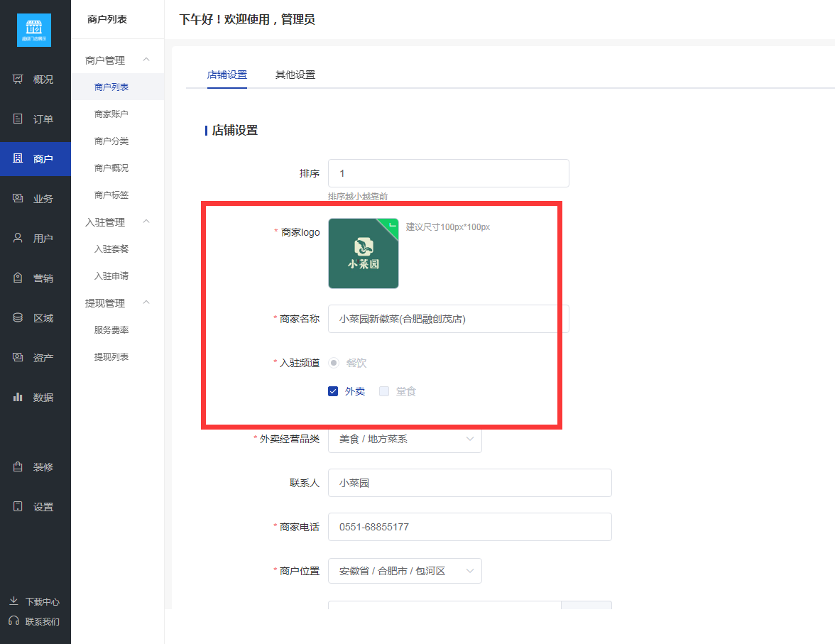Click the 商家电话 input field

(x=470, y=527)
